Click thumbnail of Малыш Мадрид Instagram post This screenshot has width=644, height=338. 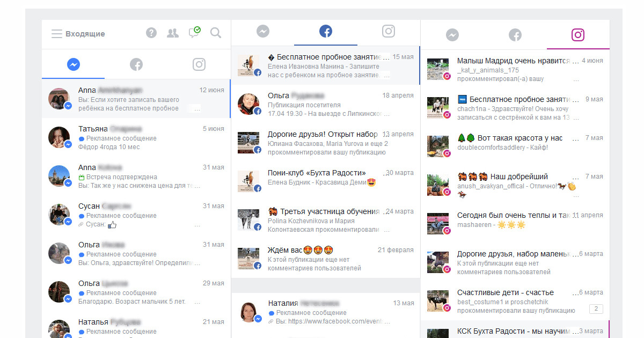click(437, 70)
